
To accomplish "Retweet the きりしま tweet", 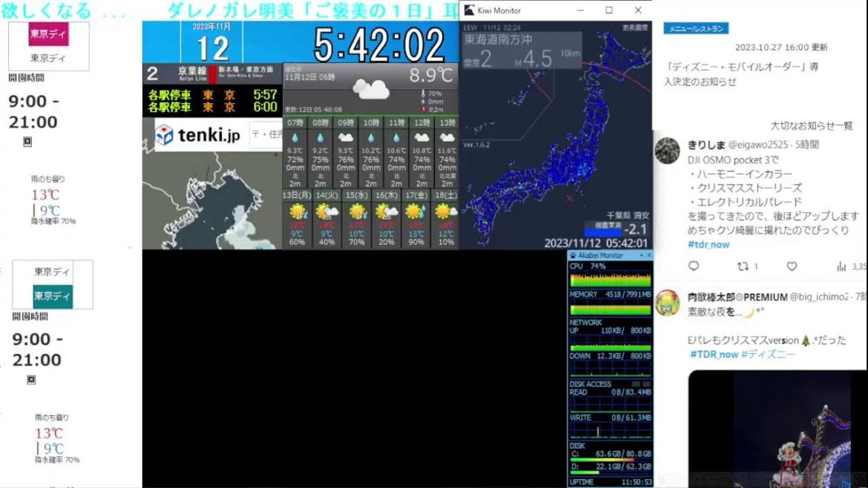I will coord(743,266).
